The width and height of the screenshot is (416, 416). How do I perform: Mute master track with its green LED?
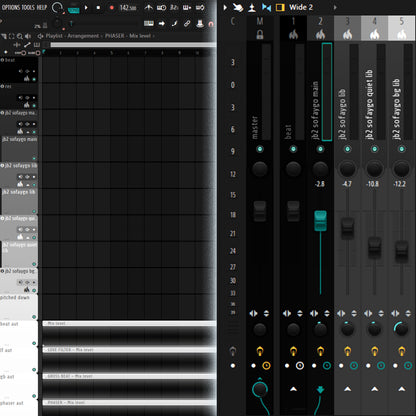point(260,149)
